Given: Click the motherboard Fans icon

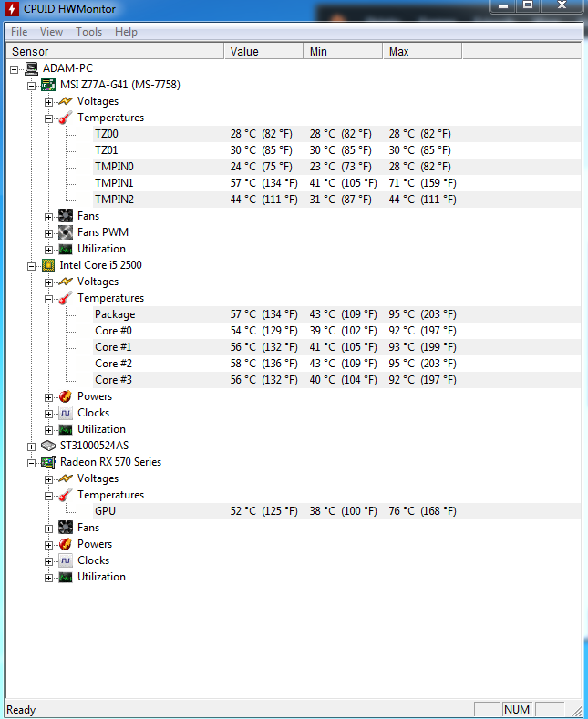Looking at the screenshot, I should (x=66, y=216).
